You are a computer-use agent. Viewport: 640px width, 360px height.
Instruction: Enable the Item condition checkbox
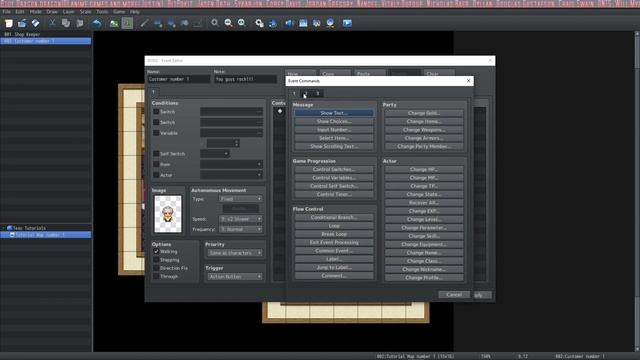(156, 164)
